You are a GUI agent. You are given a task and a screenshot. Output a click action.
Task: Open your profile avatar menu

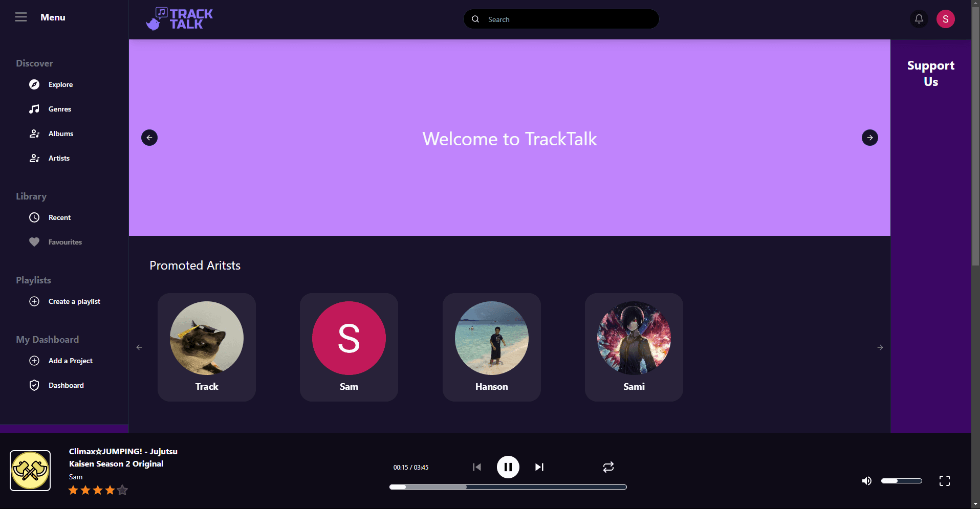[946, 19]
